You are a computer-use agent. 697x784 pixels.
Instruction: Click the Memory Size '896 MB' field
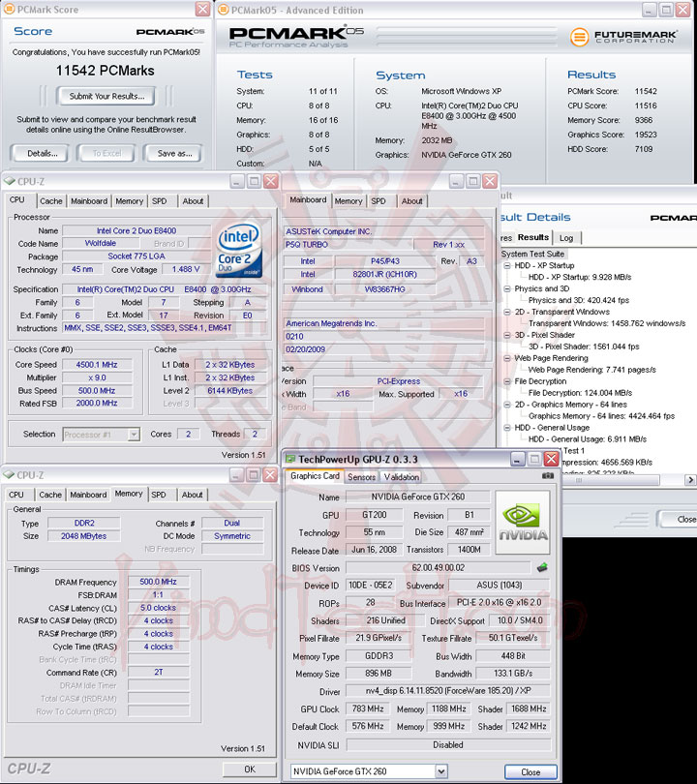[379, 674]
